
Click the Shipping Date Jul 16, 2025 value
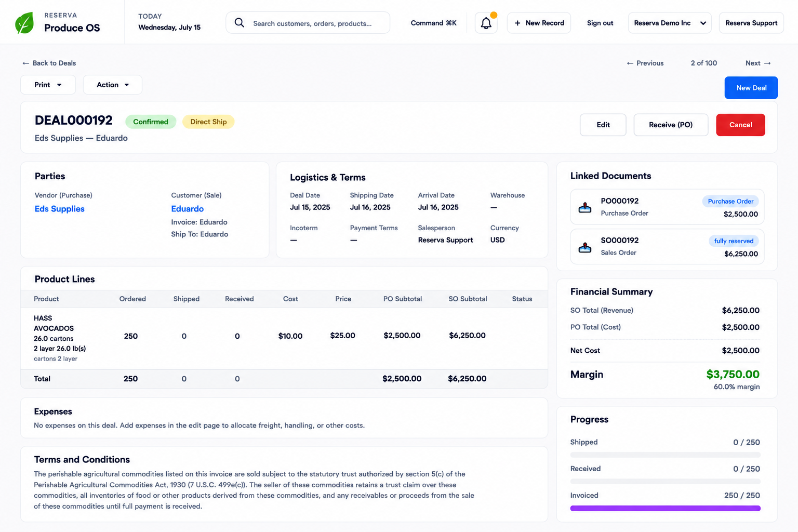(x=370, y=207)
